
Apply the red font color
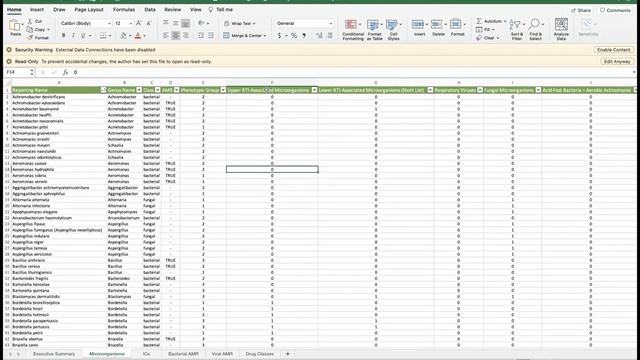pos(138,36)
